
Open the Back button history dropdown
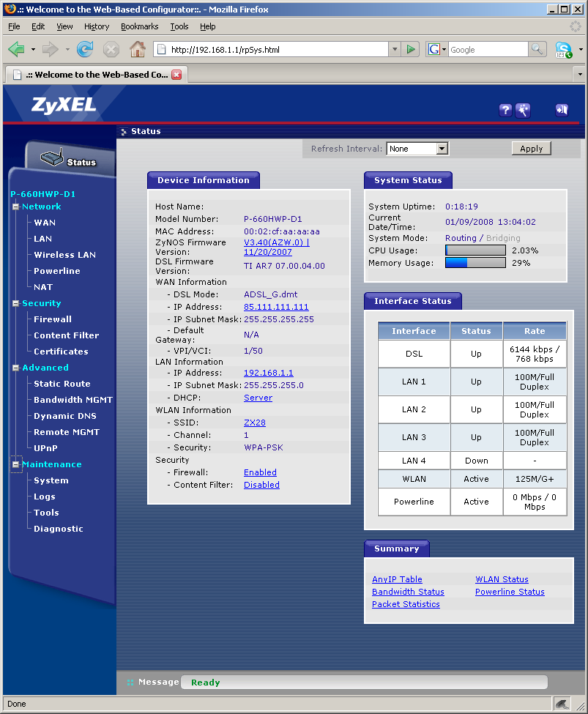[33, 49]
